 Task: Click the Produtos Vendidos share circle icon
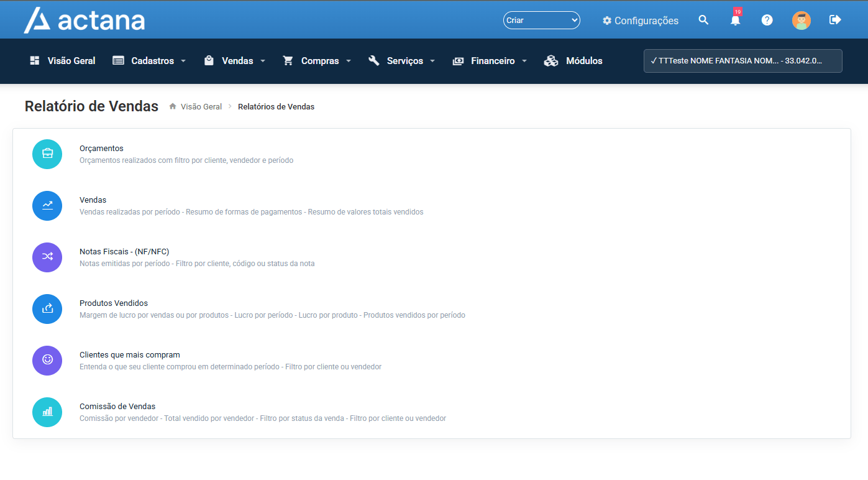point(47,309)
